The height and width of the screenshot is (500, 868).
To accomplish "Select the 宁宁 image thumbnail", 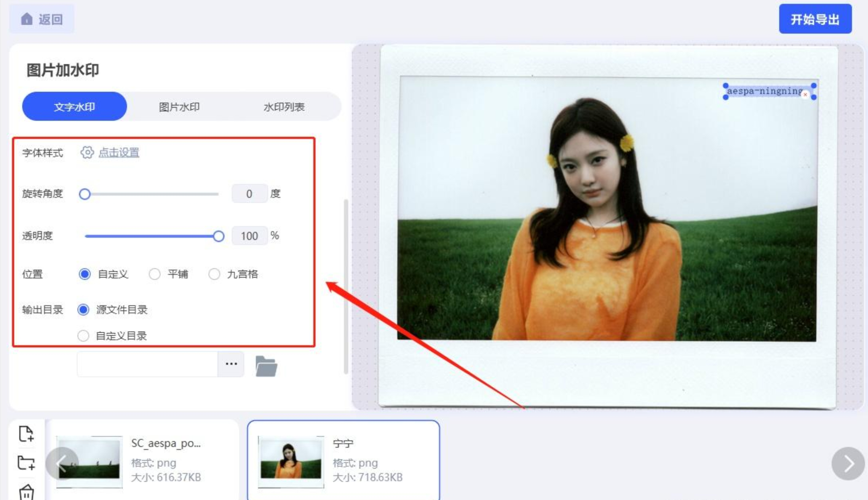I will click(291, 462).
